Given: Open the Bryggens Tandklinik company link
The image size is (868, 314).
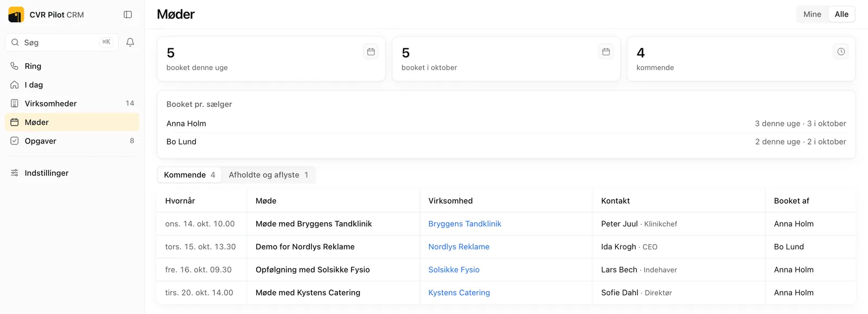Looking at the screenshot, I should [464, 224].
